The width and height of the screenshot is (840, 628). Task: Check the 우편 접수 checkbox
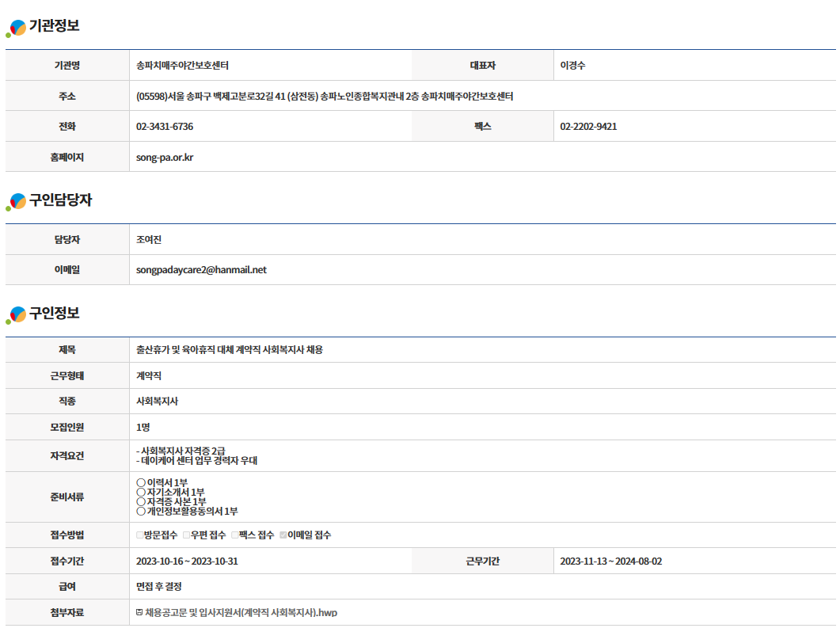tap(187, 535)
